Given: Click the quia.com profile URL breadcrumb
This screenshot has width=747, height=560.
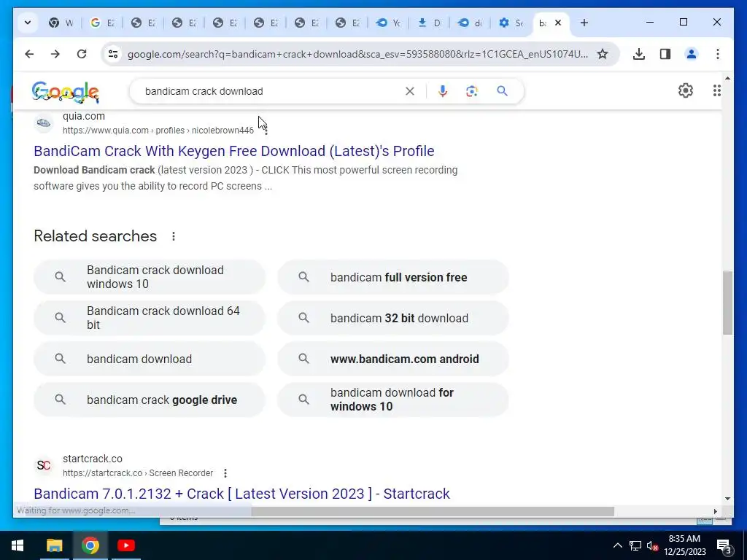Looking at the screenshot, I should pyautogui.click(x=158, y=131).
